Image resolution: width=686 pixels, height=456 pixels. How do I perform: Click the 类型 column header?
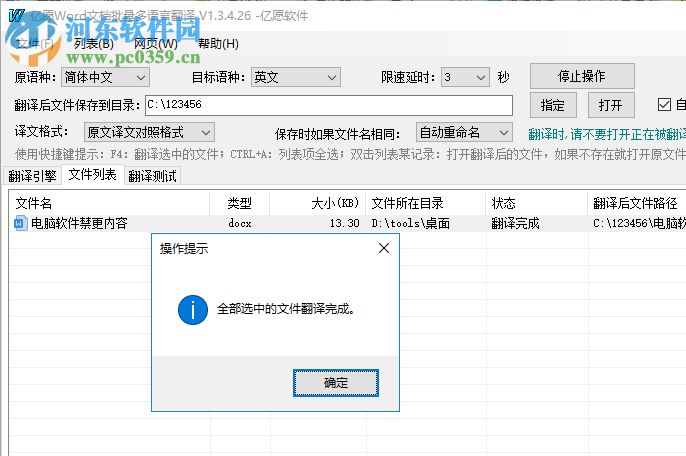pyautogui.click(x=239, y=203)
